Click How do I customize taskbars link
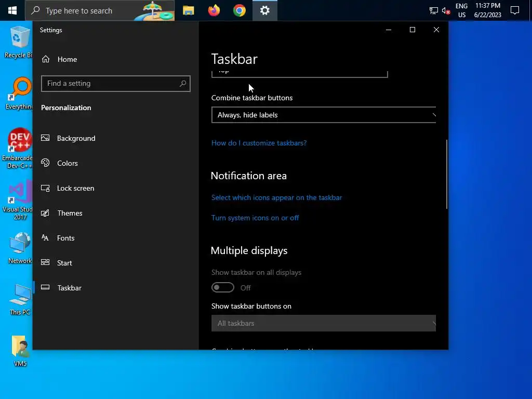 tap(259, 143)
